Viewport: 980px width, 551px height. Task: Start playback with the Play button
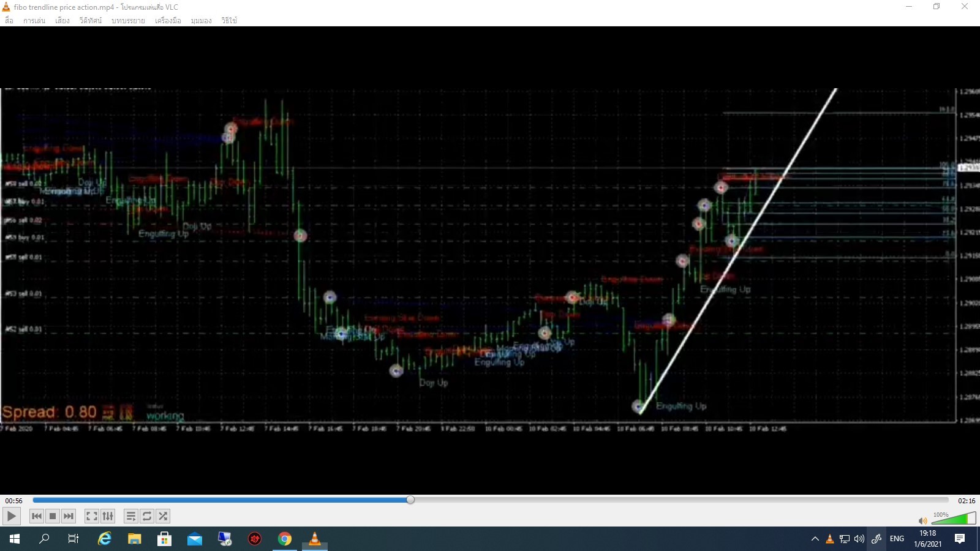coord(11,516)
